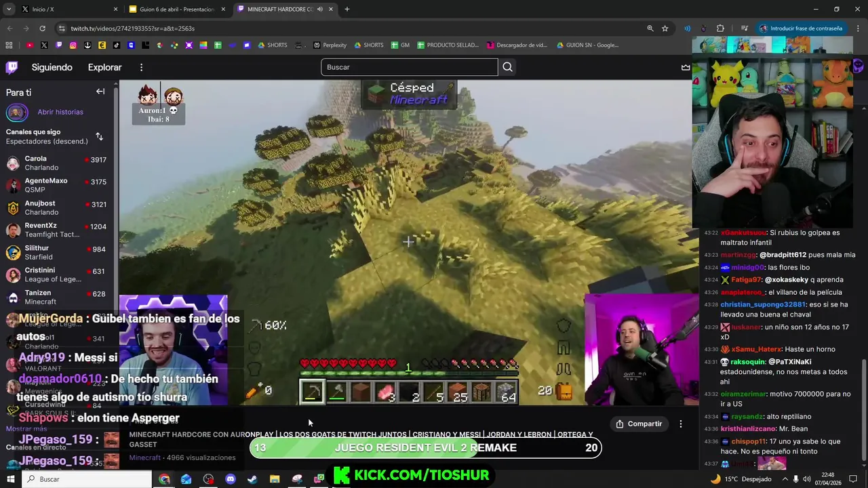Open the Chrome extensions puzzle icon
The width and height of the screenshot is (868, 488).
720,28
